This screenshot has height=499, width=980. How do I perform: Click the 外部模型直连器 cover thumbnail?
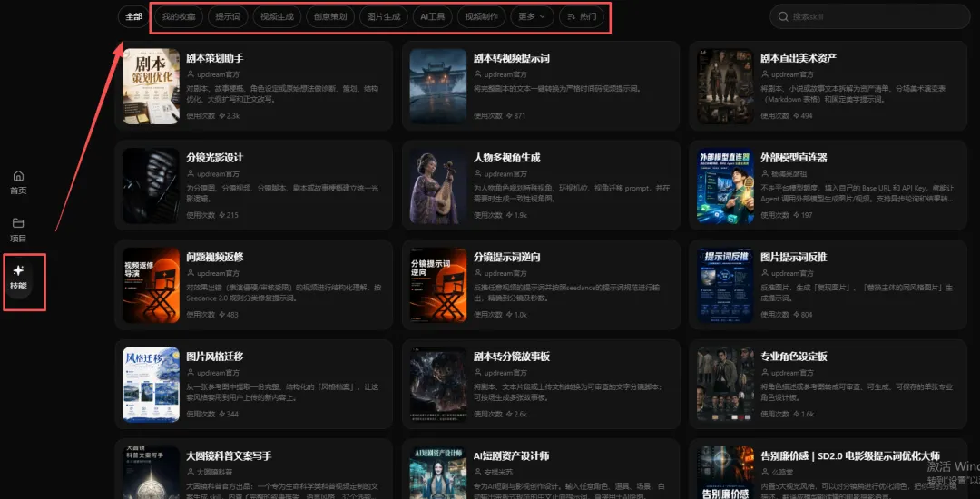pos(725,185)
